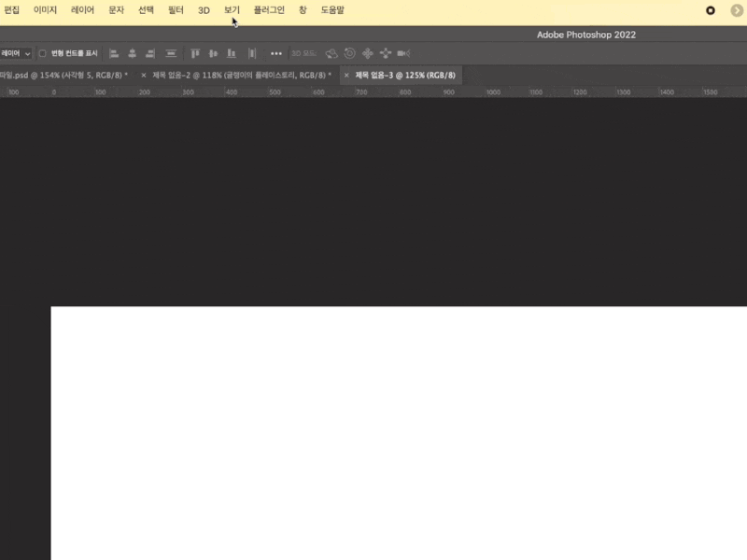This screenshot has height=560, width=747.
Task: Align left edges icon
Action: click(x=114, y=53)
